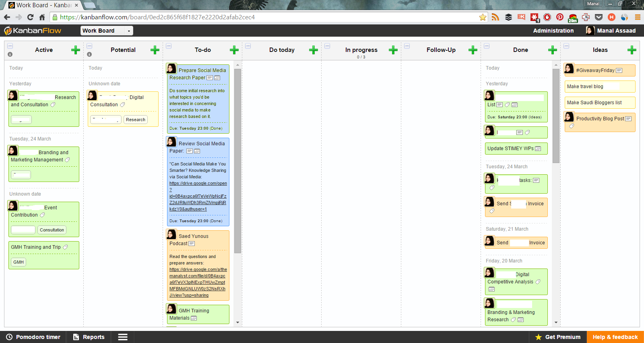
Task: Add a task to the Do today column
Action: coord(314,50)
